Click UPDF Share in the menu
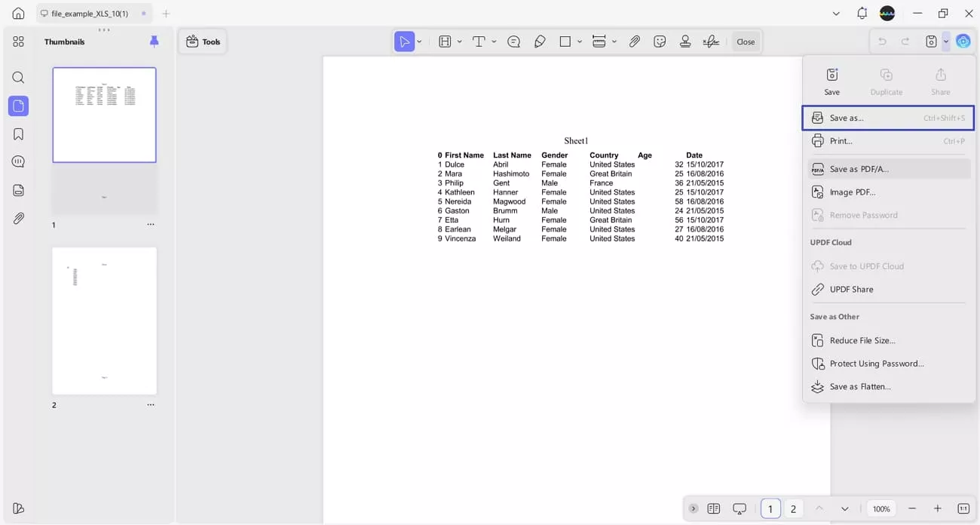 851,289
